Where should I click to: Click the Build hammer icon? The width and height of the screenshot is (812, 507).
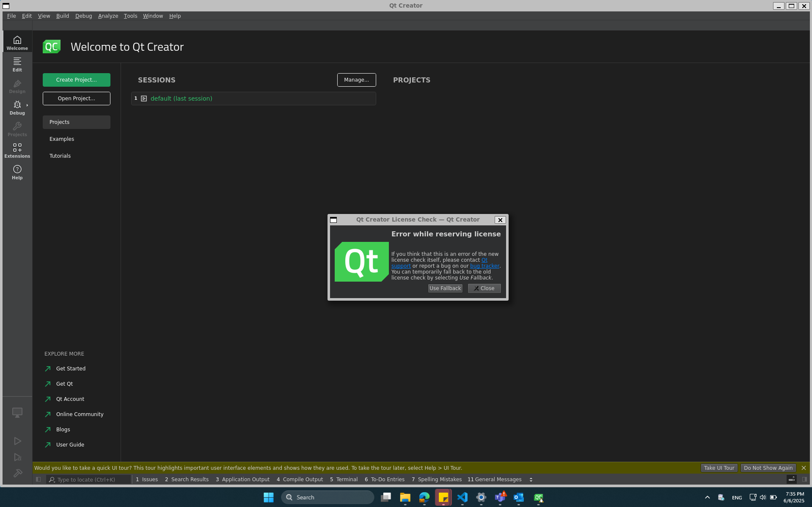[17, 473]
